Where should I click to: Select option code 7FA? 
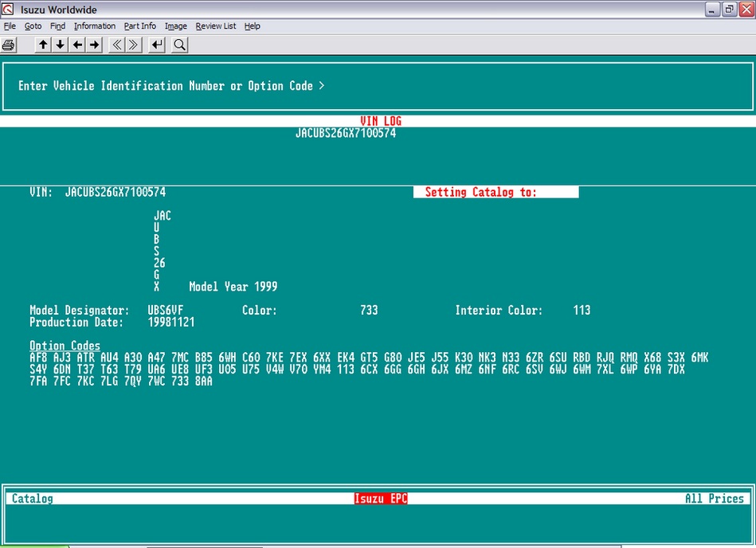[x=38, y=382]
